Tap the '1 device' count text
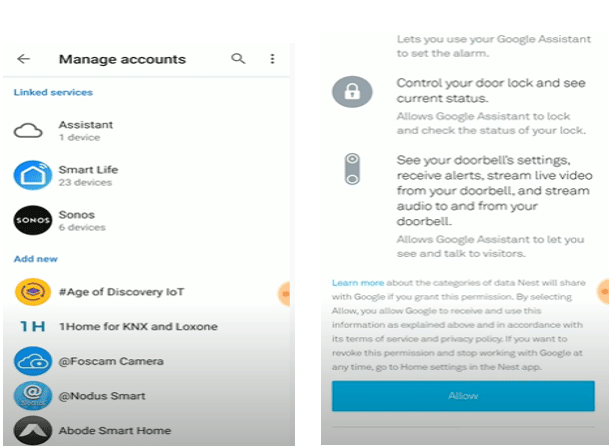Viewport: 614px width, 448px height. coord(79,137)
